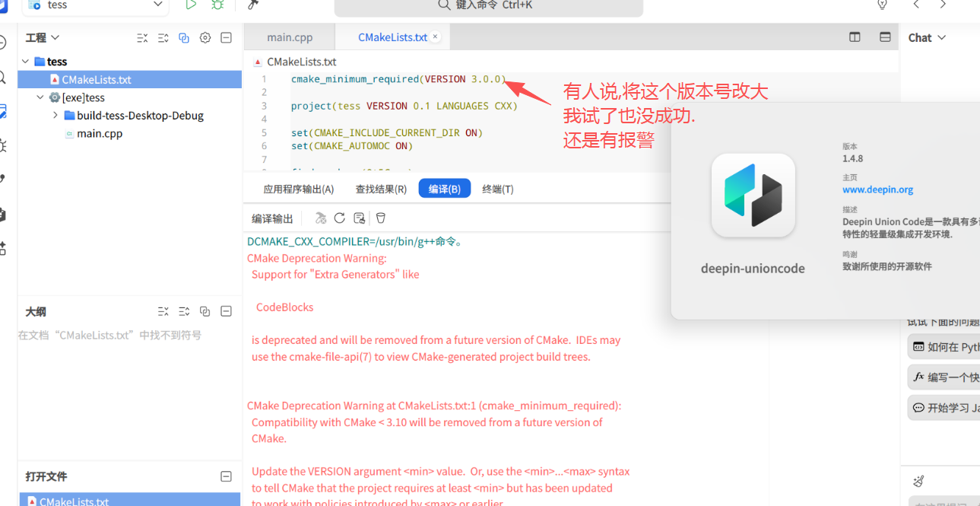
Task: Start debugging with the bug icon
Action: [217, 5]
